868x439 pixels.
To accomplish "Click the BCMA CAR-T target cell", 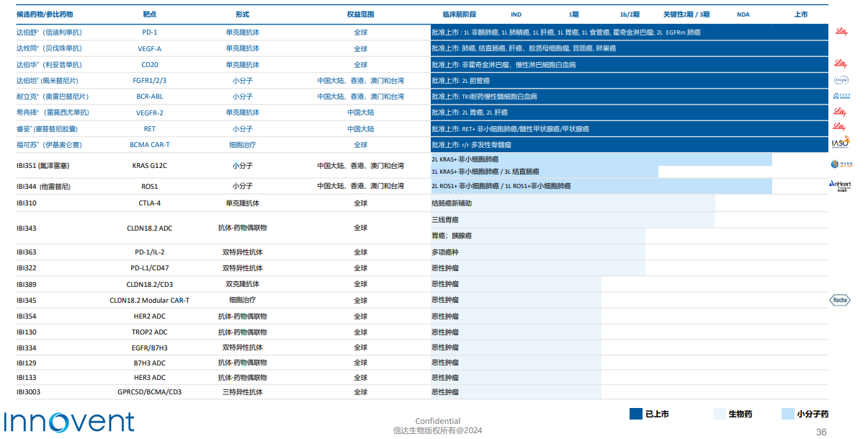I will pyautogui.click(x=150, y=144).
